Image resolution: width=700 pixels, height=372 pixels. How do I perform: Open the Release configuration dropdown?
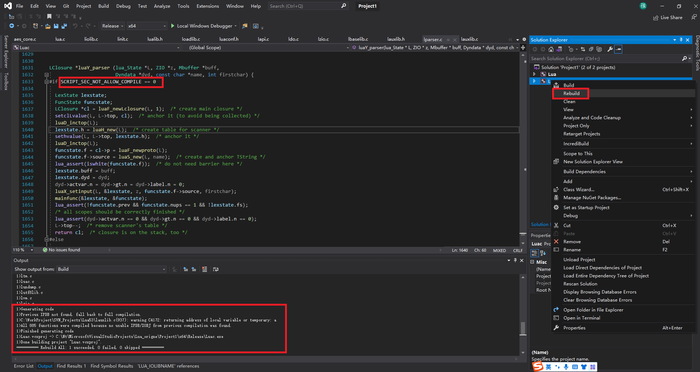click(112, 26)
